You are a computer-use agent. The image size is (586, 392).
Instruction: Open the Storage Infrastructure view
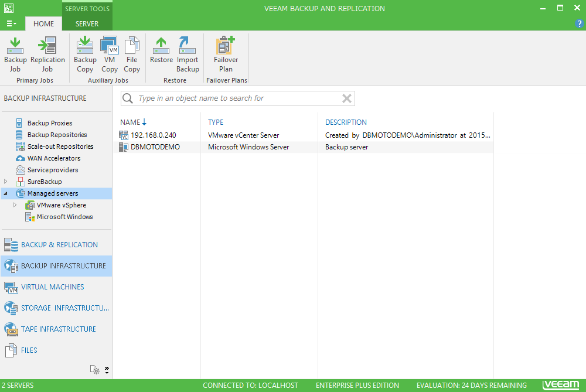(56, 308)
